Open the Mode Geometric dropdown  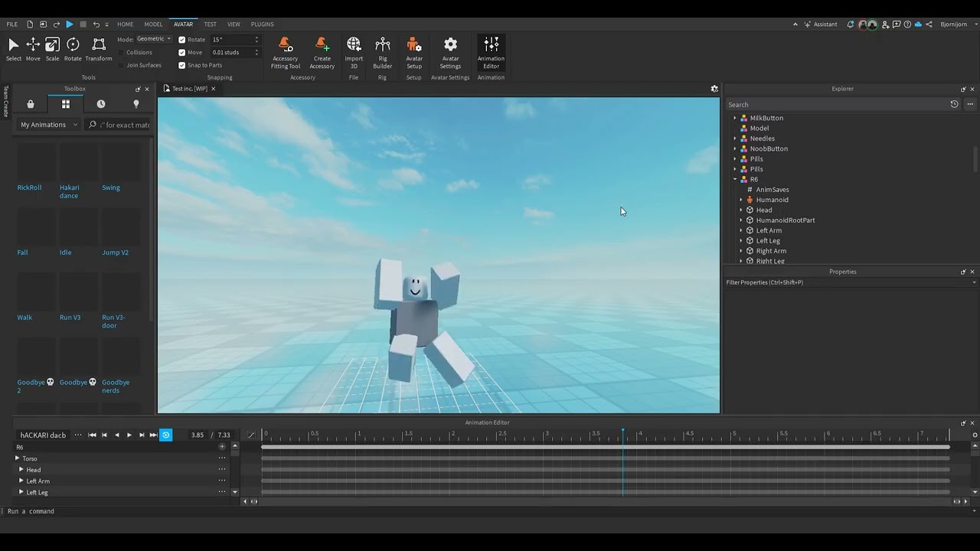click(x=153, y=39)
